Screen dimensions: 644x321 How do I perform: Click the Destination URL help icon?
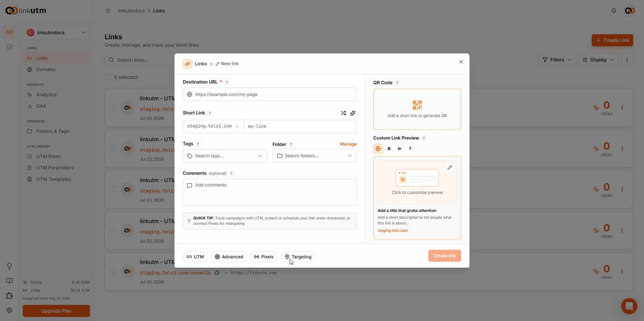(227, 82)
